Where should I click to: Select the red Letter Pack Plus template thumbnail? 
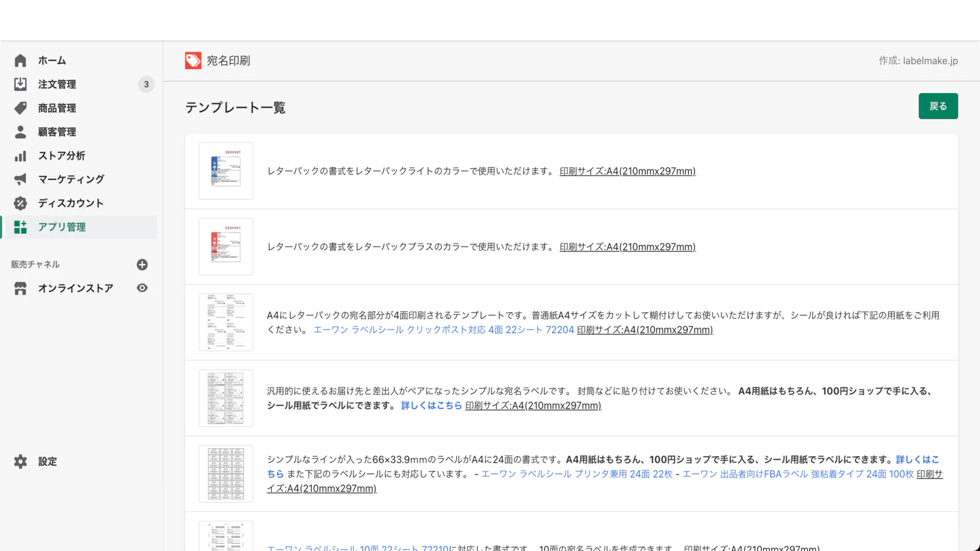225,247
